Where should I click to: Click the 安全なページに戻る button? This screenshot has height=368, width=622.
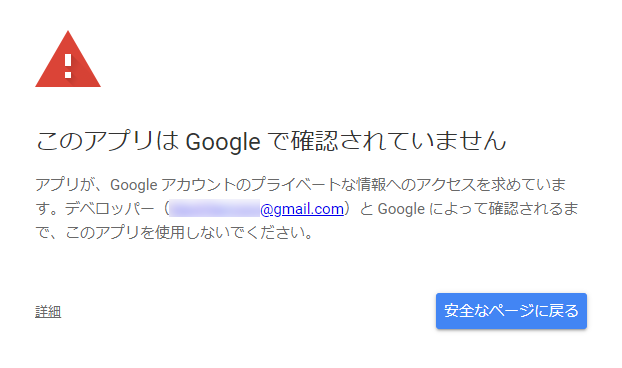click(511, 311)
